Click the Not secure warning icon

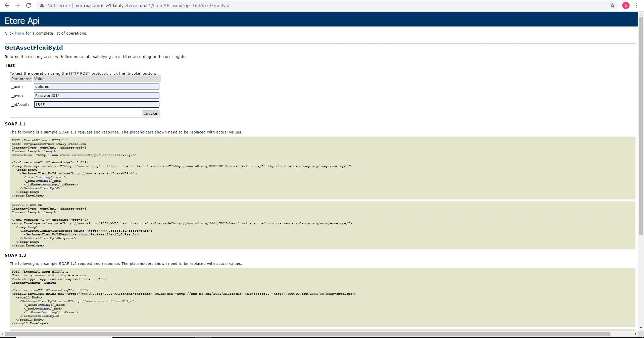point(42,5)
